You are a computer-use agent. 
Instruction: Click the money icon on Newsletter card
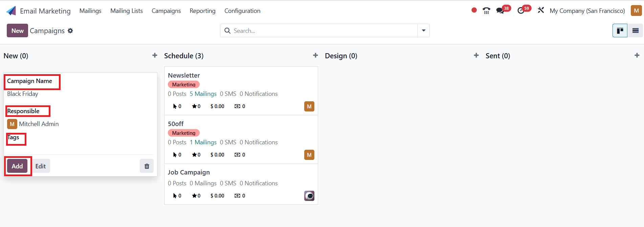(238, 106)
